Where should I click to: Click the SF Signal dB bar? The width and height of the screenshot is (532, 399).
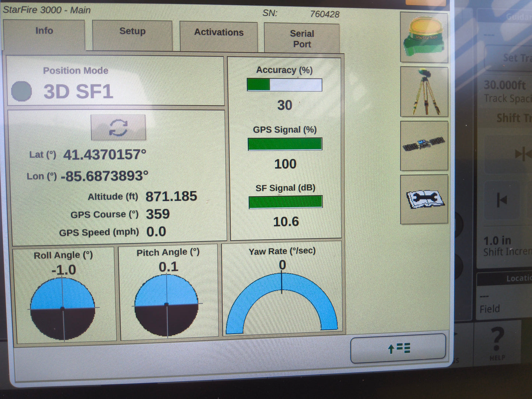coord(286,202)
